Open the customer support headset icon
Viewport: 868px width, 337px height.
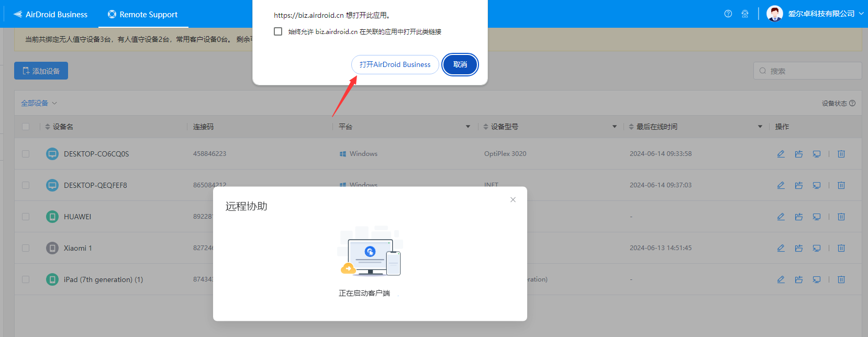745,14
